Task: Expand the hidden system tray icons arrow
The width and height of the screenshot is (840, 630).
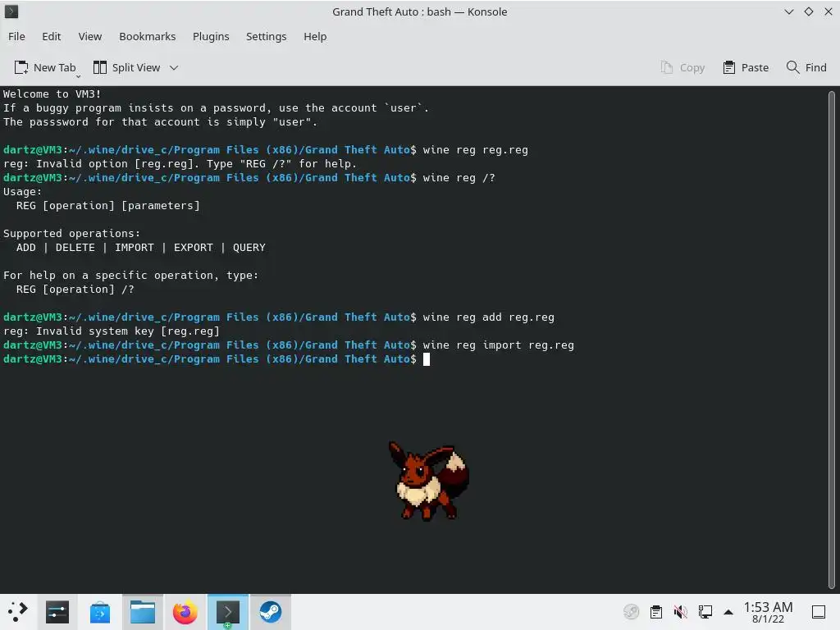Action: [728, 612]
